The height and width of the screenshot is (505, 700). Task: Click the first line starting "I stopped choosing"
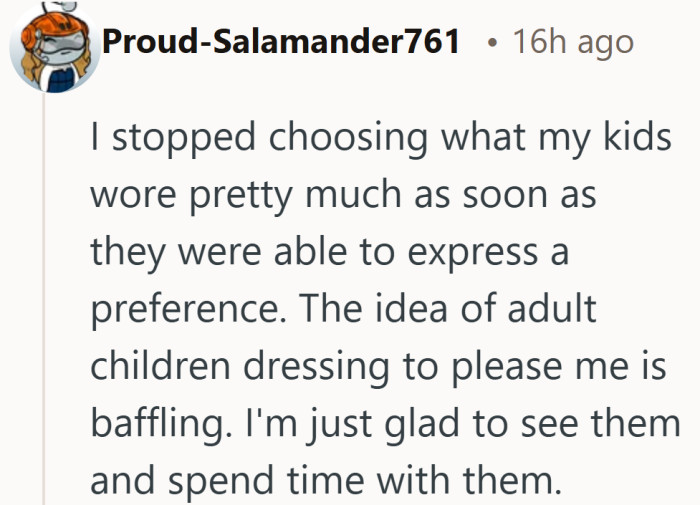380,139
